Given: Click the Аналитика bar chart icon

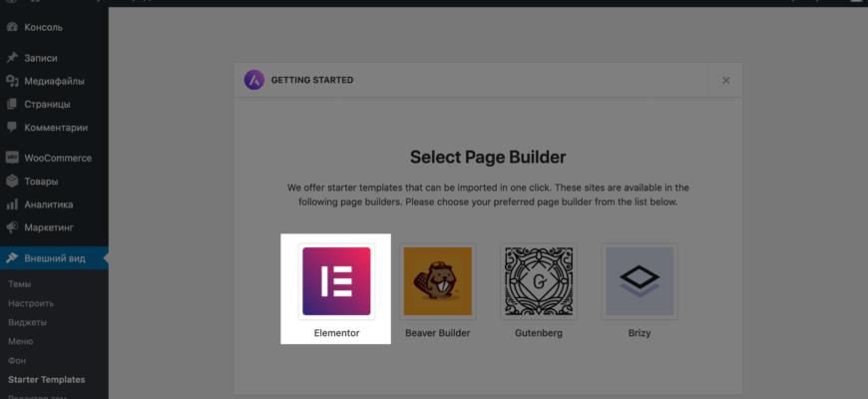Looking at the screenshot, I should pos(12,204).
